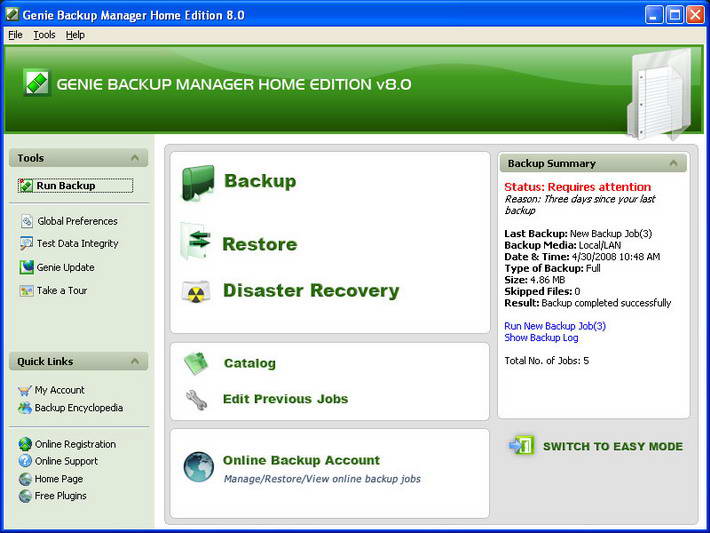This screenshot has height=533, width=710.
Task: Close the Genie Backup Manager window
Action: click(x=695, y=14)
